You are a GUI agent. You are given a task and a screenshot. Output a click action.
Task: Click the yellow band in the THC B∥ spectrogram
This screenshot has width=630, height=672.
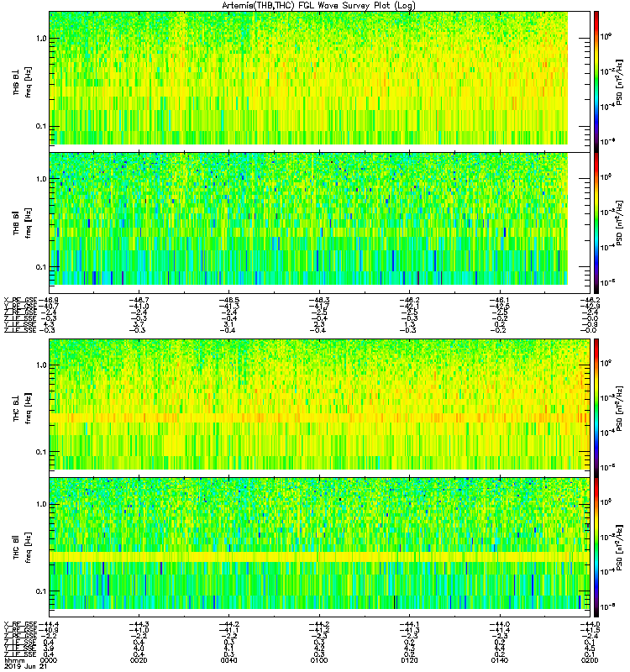[320, 557]
